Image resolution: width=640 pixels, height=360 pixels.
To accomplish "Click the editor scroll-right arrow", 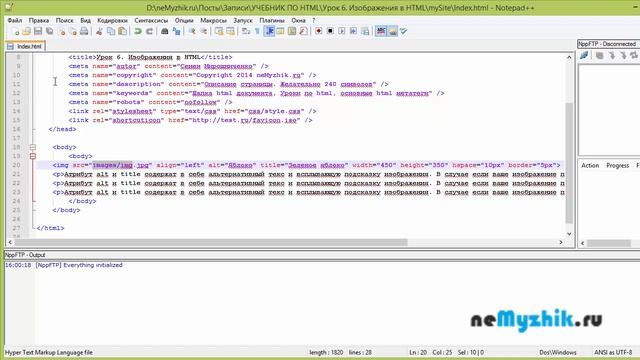I will click(x=561, y=242).
